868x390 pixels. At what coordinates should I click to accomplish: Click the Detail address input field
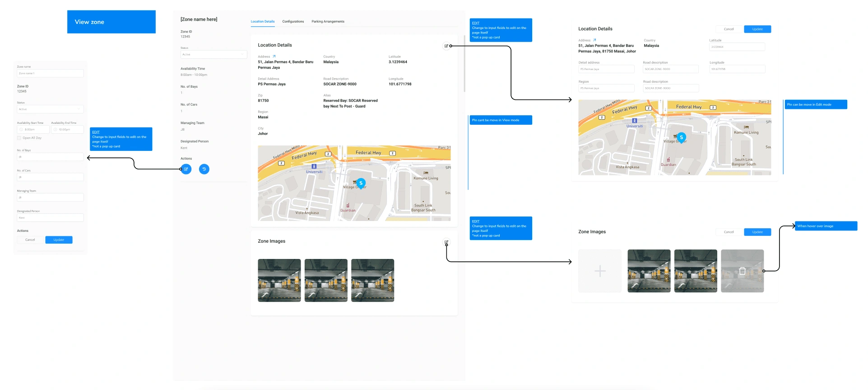pos(606,69)
